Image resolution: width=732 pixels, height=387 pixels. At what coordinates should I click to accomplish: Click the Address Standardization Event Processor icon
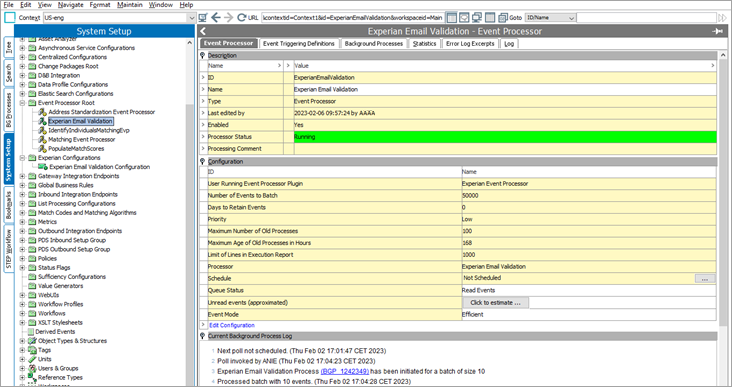pyautogui.click(x=42, y=112)
